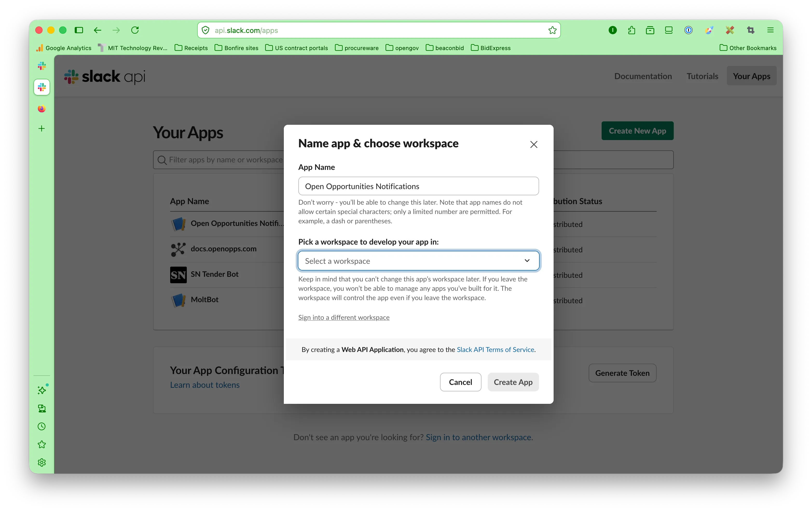Click Sign in to another workspace link
This screenshot has height=512, width=812.
(x=479, y=437)
